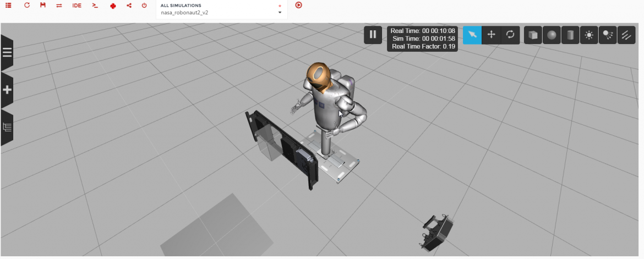The width and height of the screenshot is (644, 259).
Task: Click the swap arrows icon in the top toolbar
Action: click(x=59, y=5)
